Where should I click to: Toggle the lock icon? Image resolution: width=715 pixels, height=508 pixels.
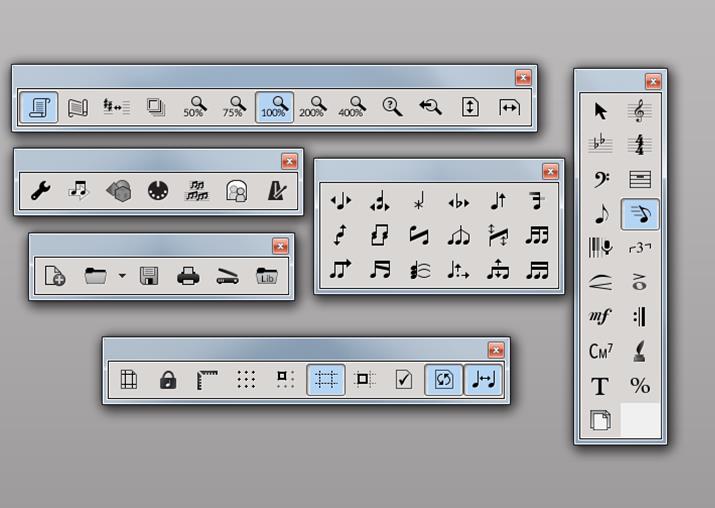pyautogui.click(x=168, y=380)
